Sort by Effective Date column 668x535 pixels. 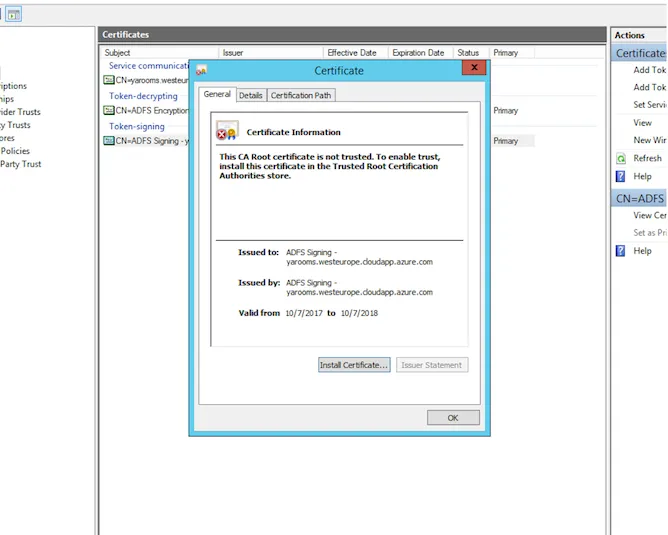(352, 53)
